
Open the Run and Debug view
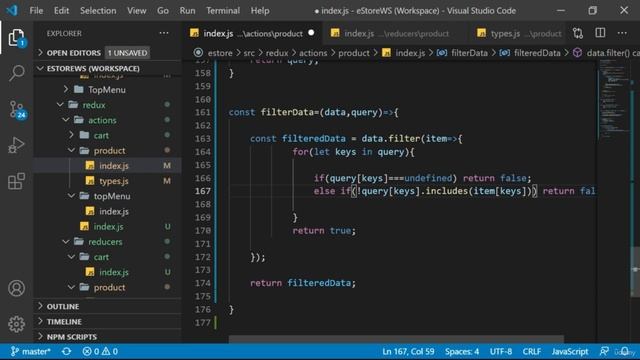[x=16, y=145]
